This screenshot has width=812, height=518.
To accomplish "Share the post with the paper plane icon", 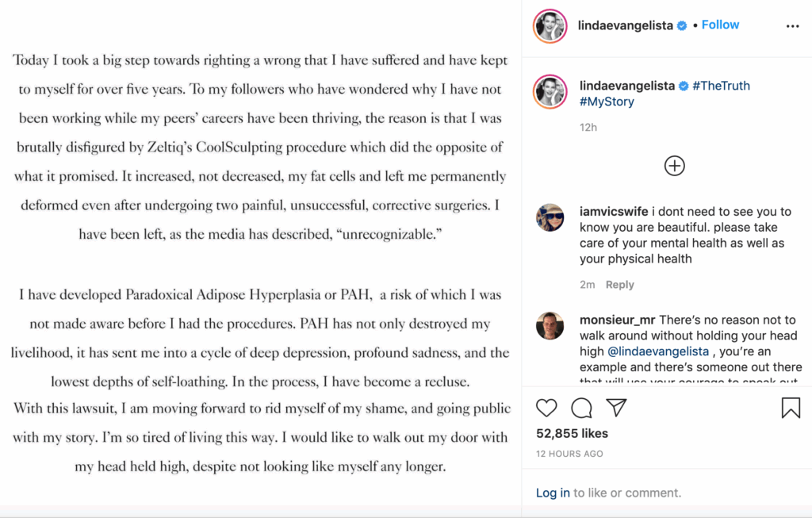I will coord(616,408).
